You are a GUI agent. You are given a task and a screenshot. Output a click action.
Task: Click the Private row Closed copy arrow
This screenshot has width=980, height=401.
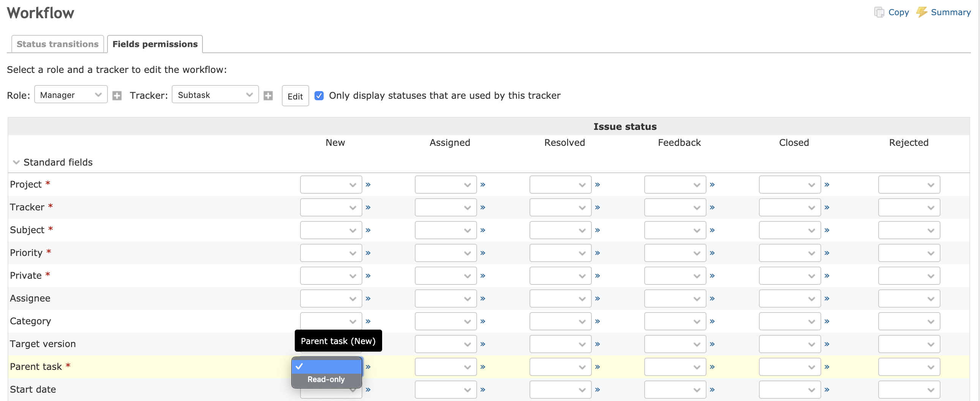pos(827,276)
